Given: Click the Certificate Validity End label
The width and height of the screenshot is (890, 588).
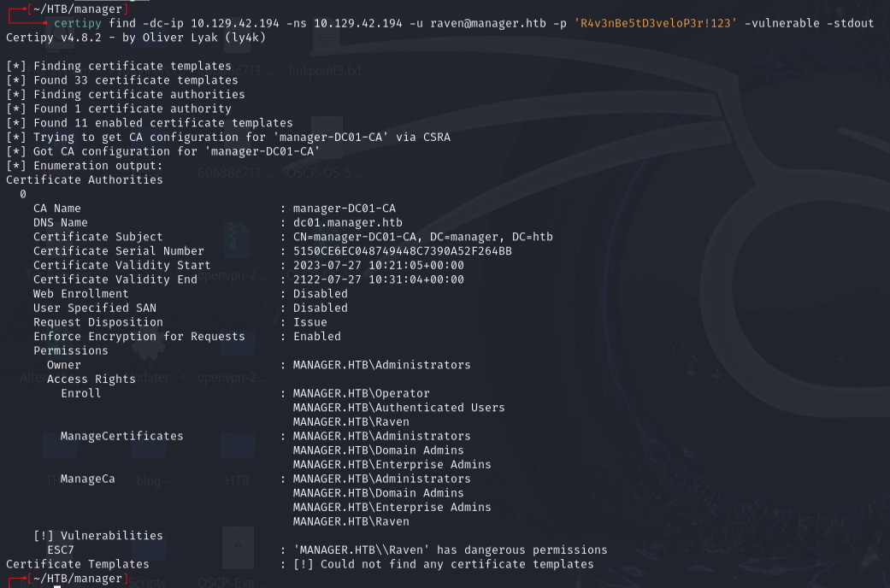Looking at the screenshot, I should 115,279.
